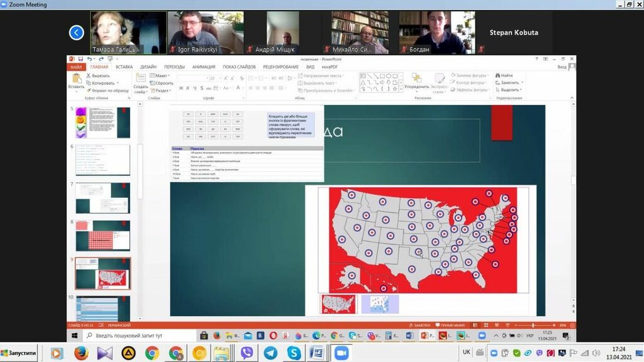Click the Запустити start button
Image resolution: width=644 pixels, height=362 pixels.
(19, 353)
